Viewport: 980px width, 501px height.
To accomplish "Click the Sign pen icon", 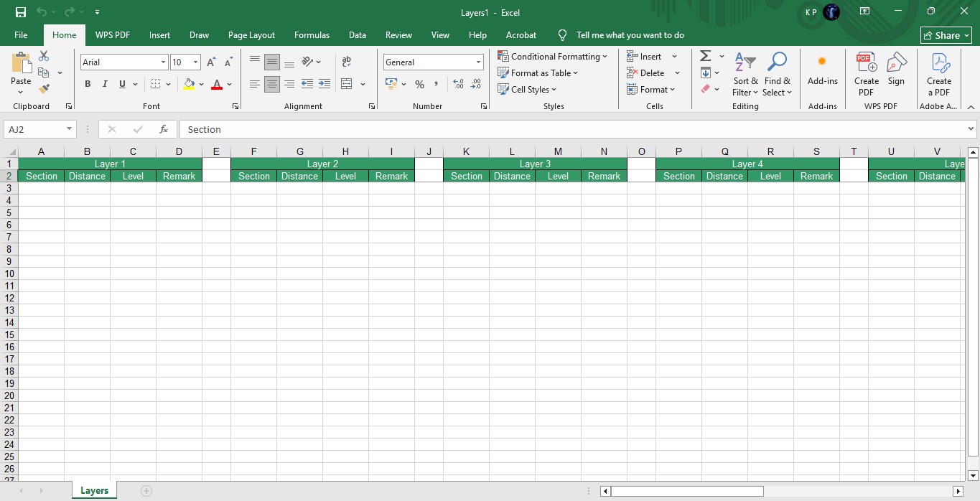I will [x=896, y=70].
